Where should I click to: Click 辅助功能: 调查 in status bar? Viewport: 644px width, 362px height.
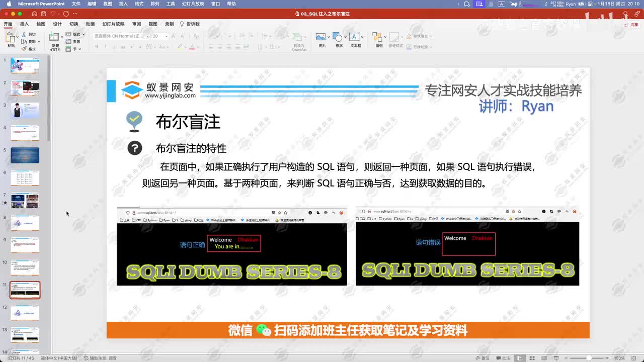pos(100,358)
